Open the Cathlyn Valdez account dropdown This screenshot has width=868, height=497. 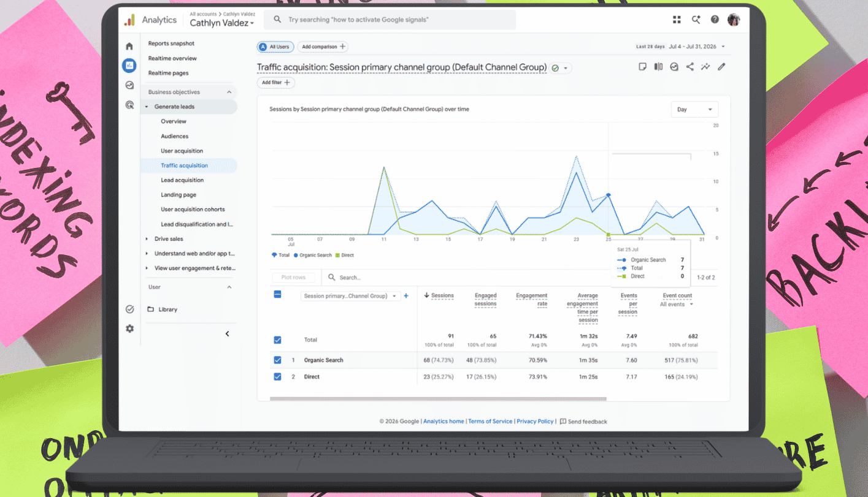tap(222, 23)
